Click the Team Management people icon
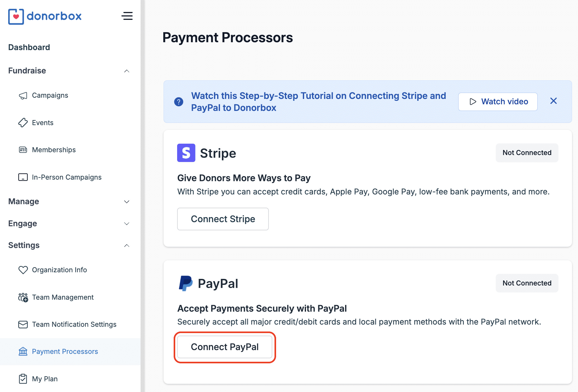This screenshot has height=392, width=578. (x=23, y=297)
